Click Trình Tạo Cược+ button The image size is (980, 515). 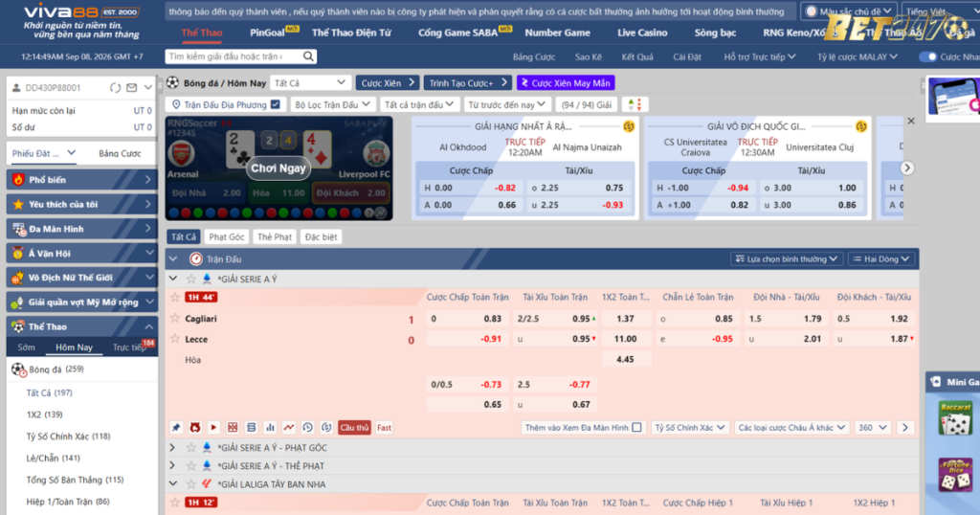coord(467,82)
